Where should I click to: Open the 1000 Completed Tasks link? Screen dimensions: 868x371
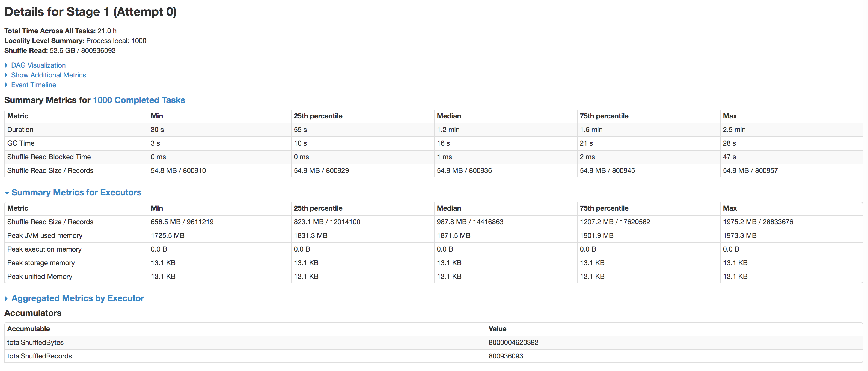[139, 100]
